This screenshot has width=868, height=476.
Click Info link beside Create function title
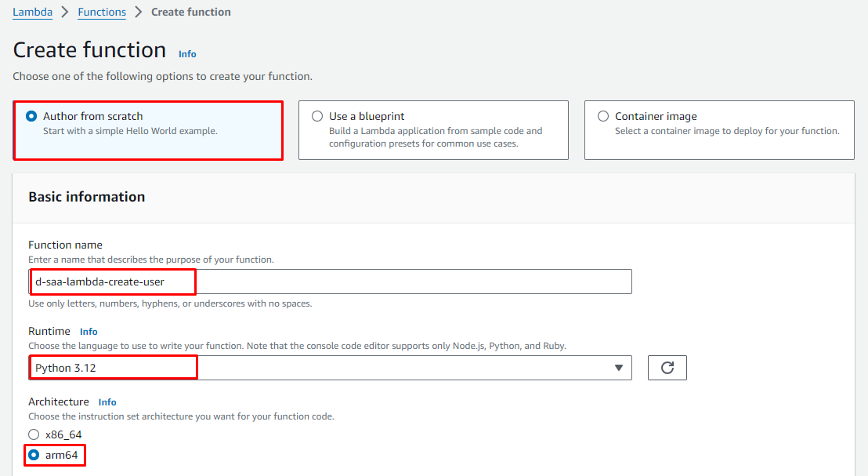(187, 54)
